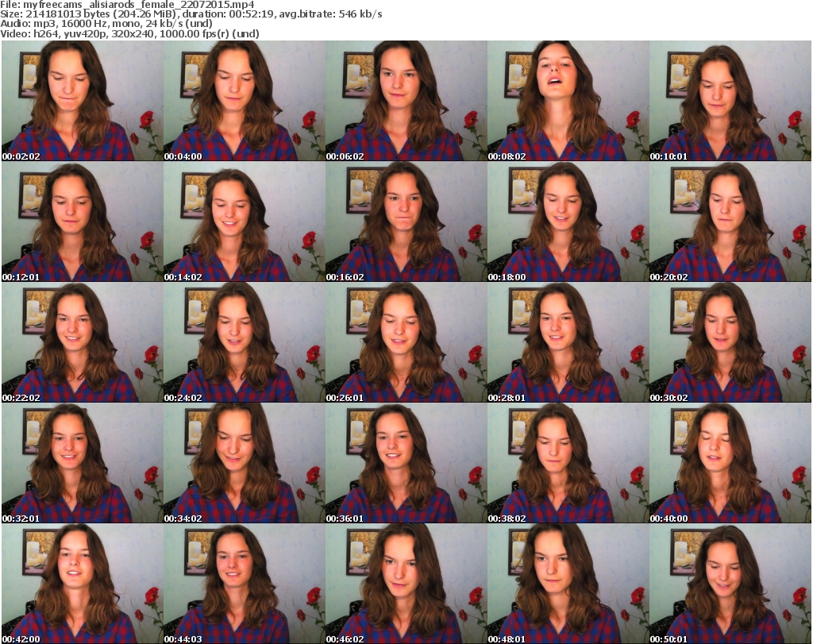The height and width of the screenshot is (644, 813).
Task: Pick the last thumbnail at 00:50:01
Action: 730,584
